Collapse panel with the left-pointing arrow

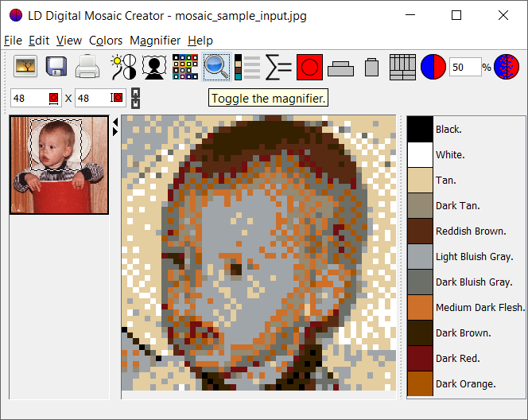click(x=115, y=122)
